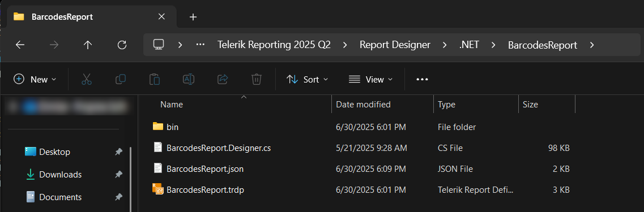The height and width of the screenshot is (212, 644).
Task: Close the BarcodesReport tab
Action: point(161,16)
